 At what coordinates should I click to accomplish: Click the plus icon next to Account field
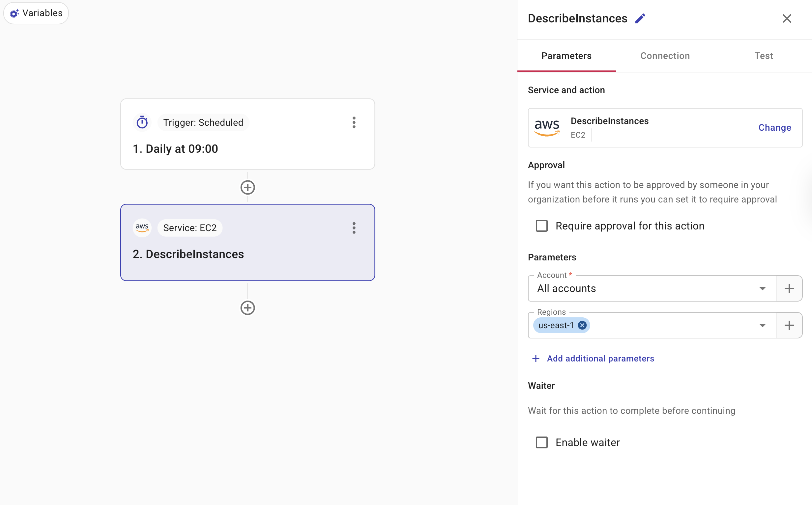[789, 288]
